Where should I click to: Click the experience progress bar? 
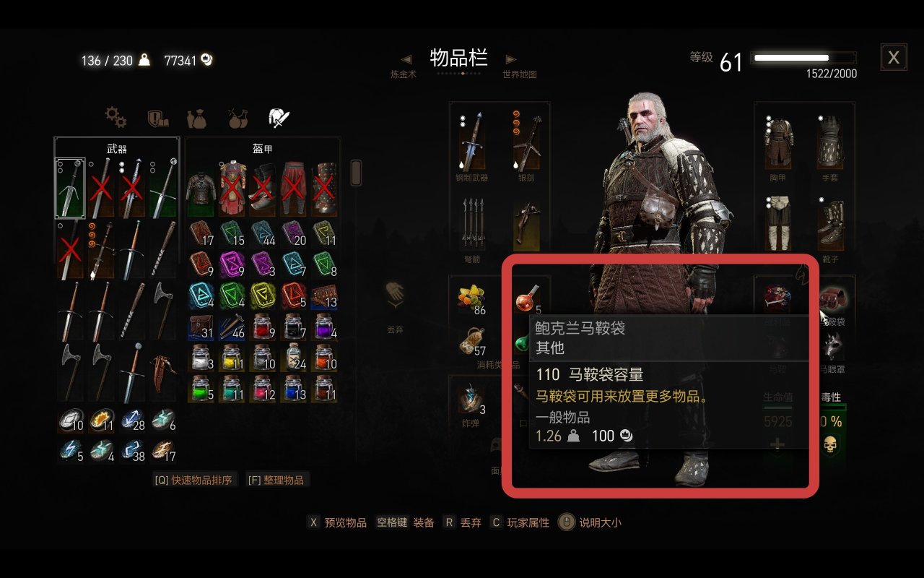point(803,58)
